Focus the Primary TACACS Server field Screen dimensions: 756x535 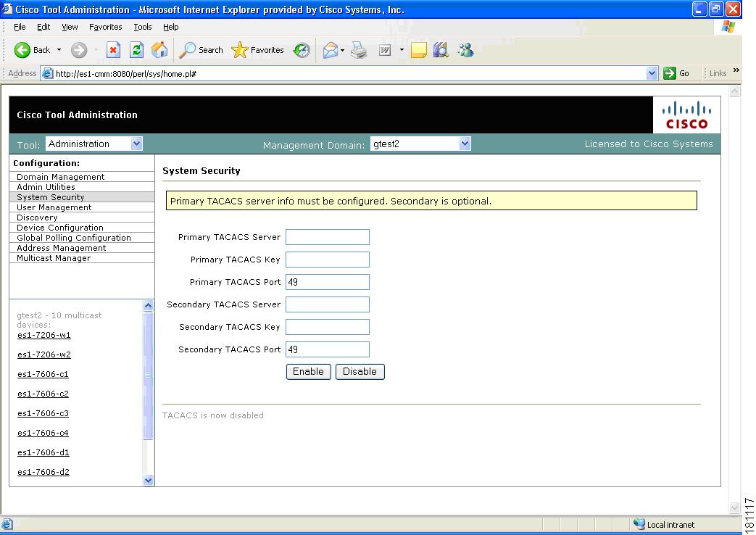[328, 237]
